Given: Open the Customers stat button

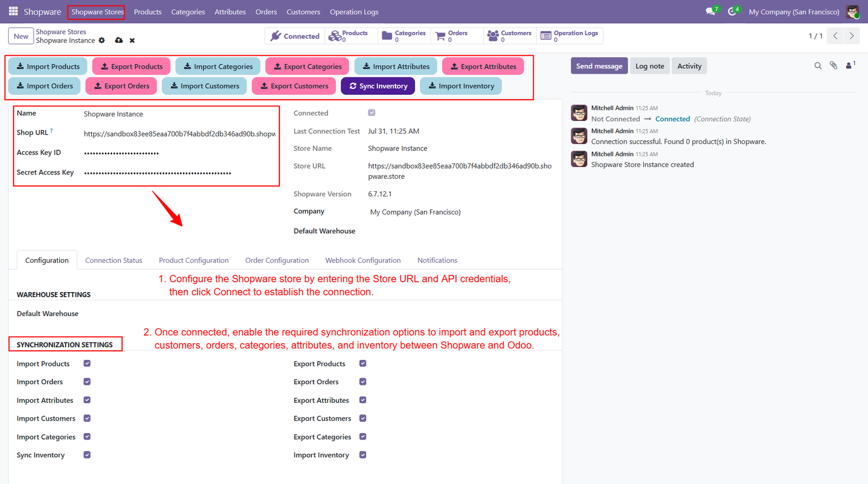Looking at the screenshot, I should pos(510,36).
